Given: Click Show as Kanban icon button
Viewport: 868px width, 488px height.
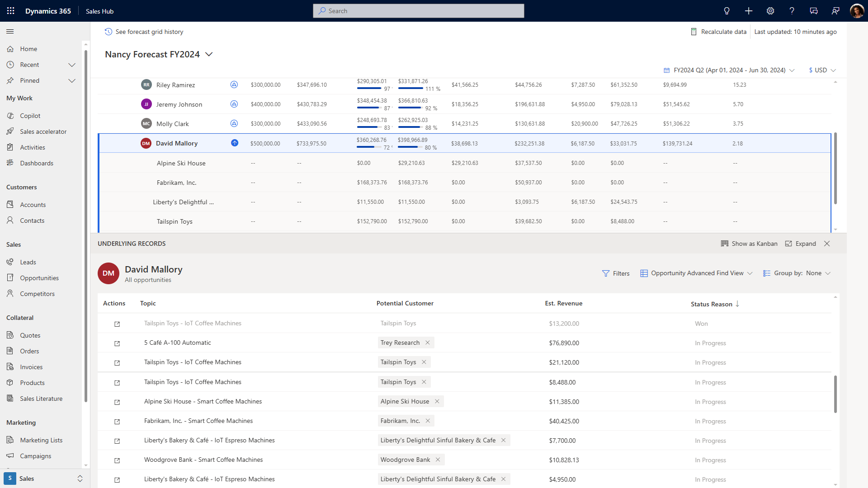Looking at the screenshot, I should tap(749, 244).
